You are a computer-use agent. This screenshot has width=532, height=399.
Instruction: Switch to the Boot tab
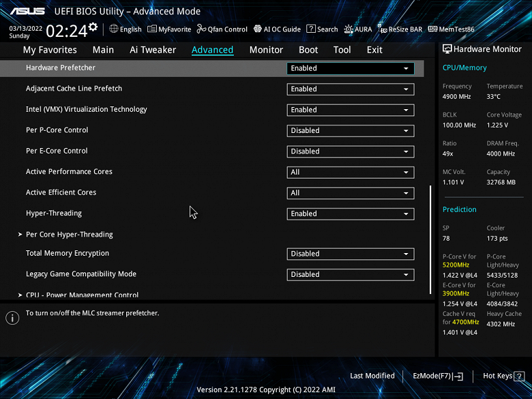[308, 50]
